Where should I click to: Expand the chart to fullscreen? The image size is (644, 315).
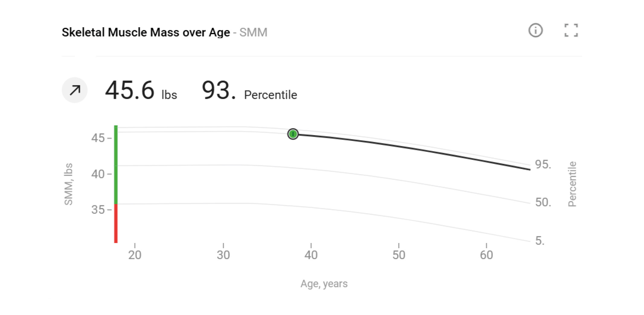pyautogui.click(x=571, y=31)
